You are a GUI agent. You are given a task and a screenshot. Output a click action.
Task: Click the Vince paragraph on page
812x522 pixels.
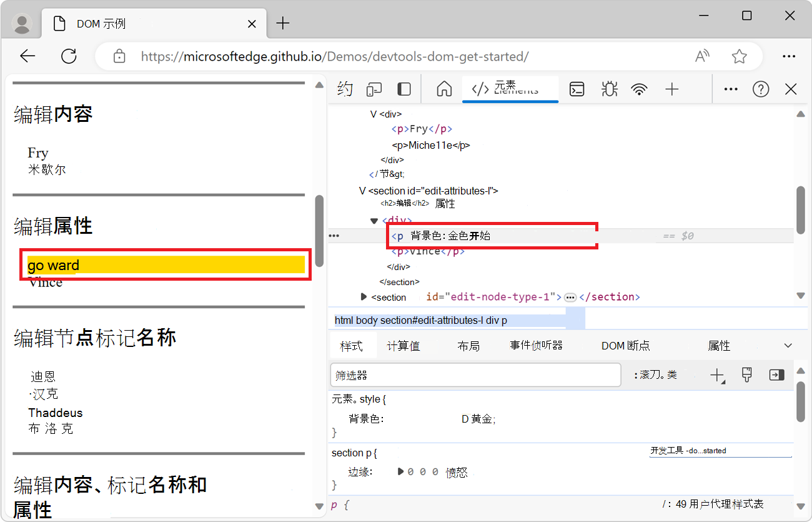coord(46,283)
